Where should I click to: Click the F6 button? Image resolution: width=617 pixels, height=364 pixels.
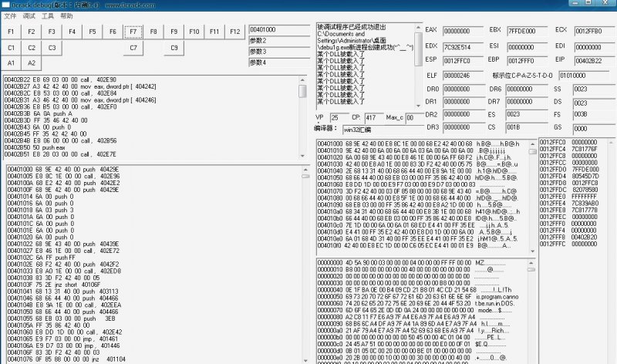coord(113,32)
